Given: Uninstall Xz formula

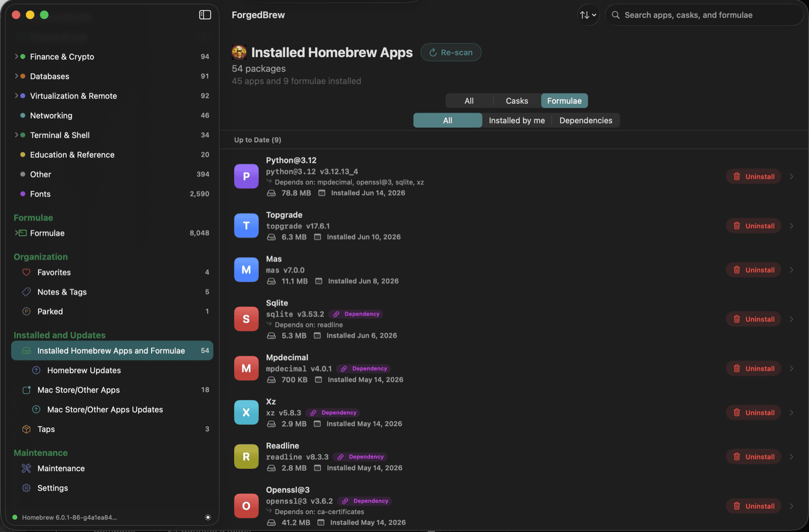Looking at the screenshot, I should 754,413.
